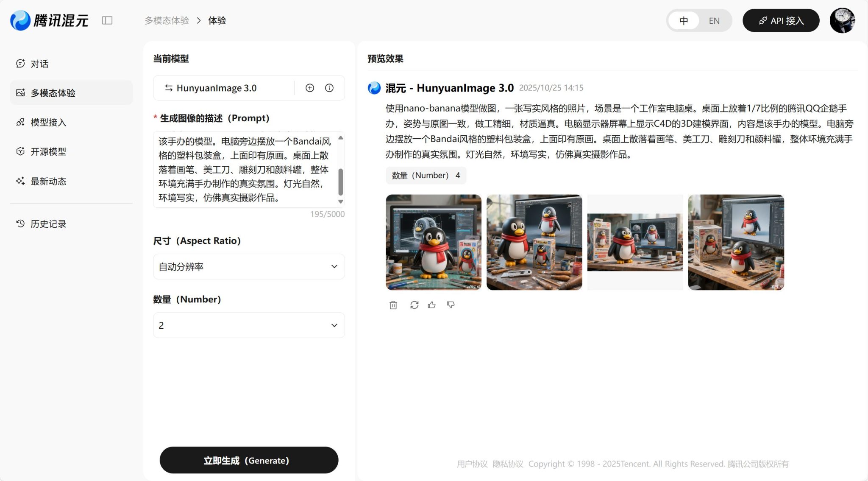Switch language to 中
The width and height of the screenshot is (868, 481).
684,21
